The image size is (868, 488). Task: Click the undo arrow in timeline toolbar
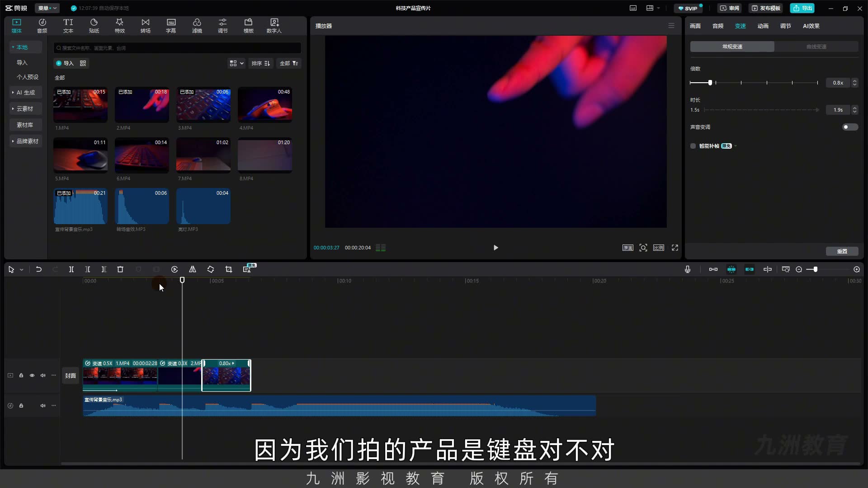(x=39, y=269)
